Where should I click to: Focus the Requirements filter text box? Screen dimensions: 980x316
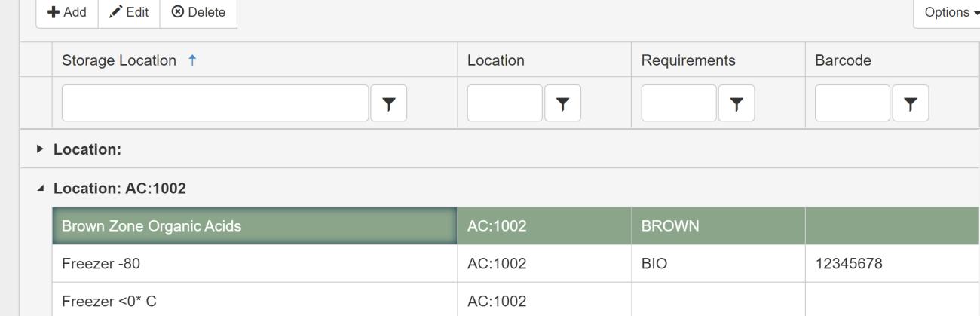[x=678, y=103]
